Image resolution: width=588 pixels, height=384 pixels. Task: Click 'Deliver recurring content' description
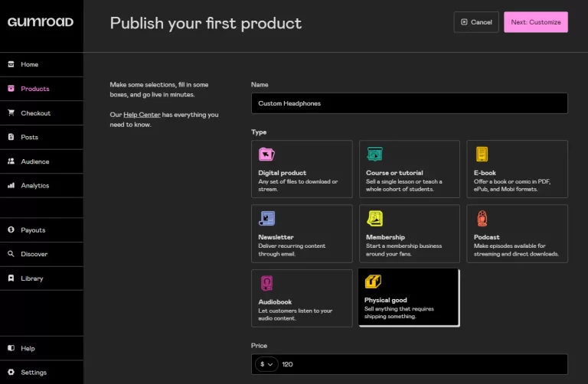[x=292, y=250]
